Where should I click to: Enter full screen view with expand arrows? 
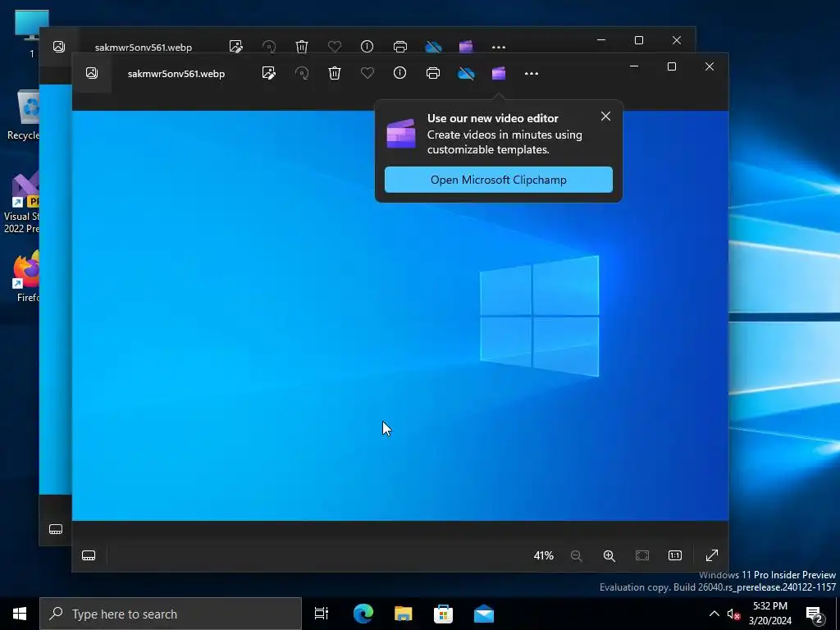[712, 555]
